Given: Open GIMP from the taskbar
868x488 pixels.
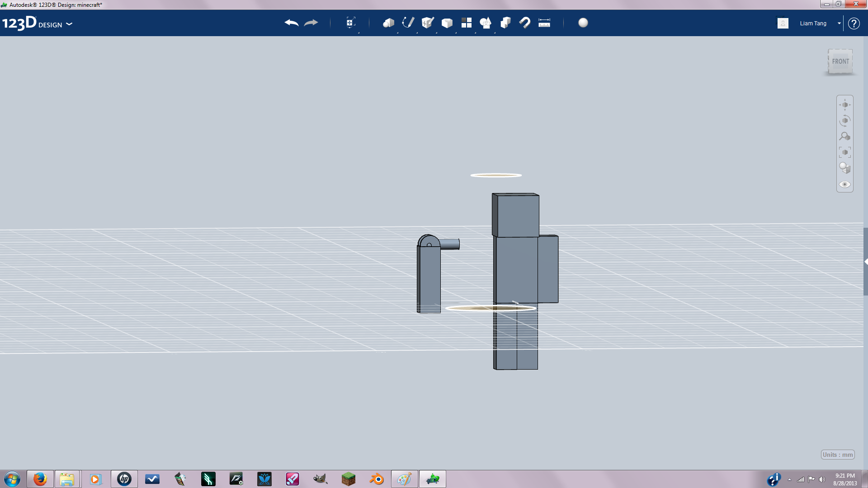Looking at the screenshot, I should tap(320, 479).
